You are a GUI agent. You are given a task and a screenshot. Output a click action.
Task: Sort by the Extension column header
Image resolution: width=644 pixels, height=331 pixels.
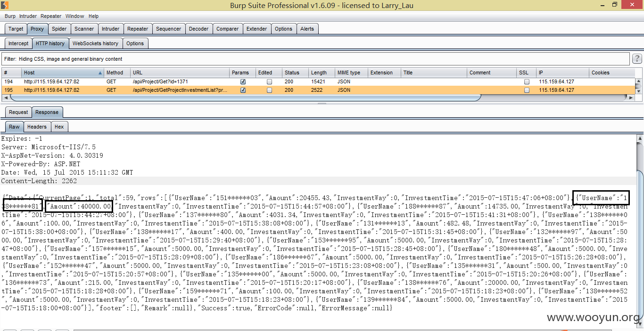click(384, 73)
